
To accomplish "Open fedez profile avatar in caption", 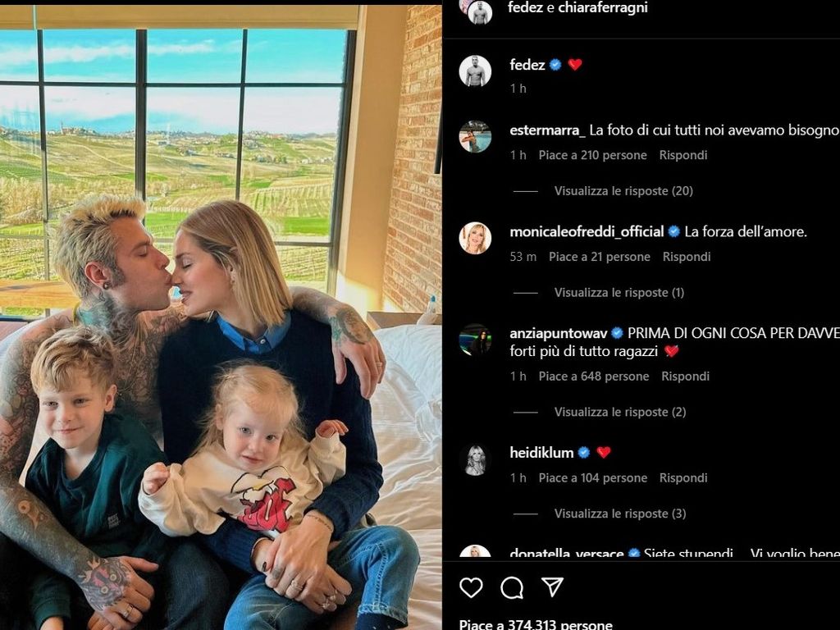I will click(x=475, y=71).
